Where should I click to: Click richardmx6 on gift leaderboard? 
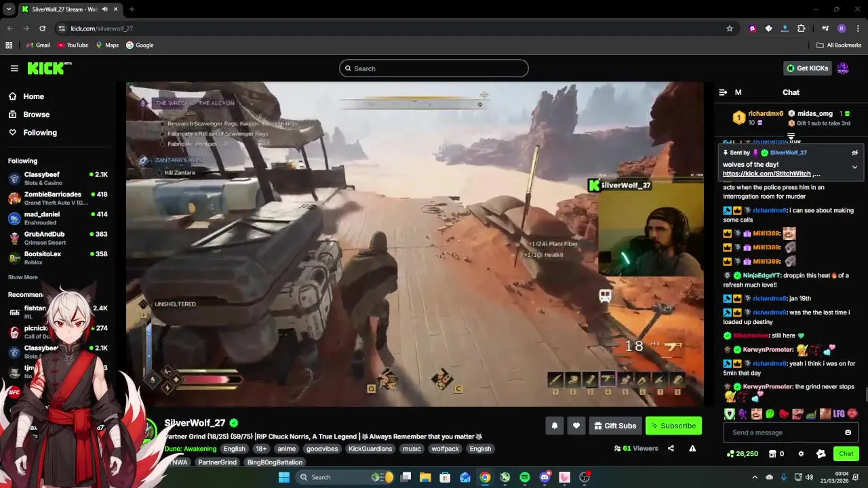point(766,114)
